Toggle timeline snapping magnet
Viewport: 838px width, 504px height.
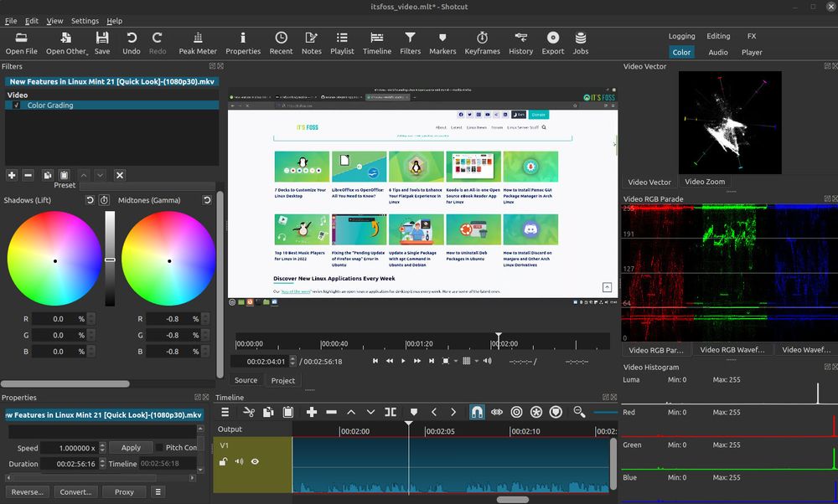[x=475, y=411]
